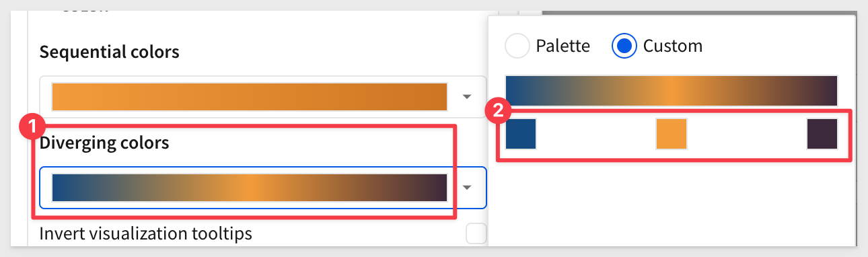Pick the orange middle color swatch
Screen dimensions: 868x257
[672, 133]
